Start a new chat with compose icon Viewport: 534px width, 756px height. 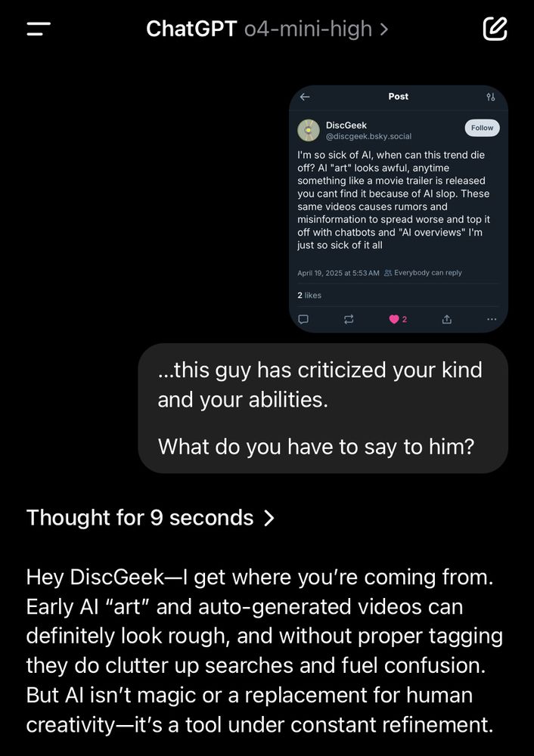[495, 29]
